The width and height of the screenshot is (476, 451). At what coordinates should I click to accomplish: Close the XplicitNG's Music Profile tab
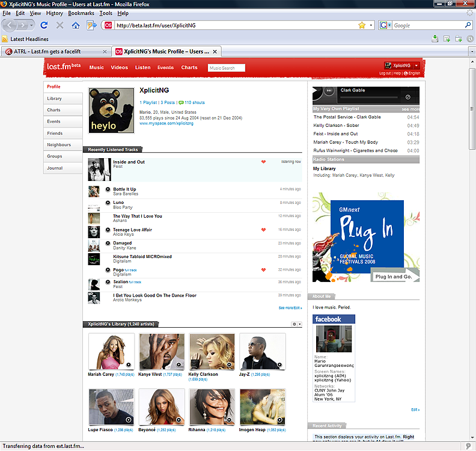click(x=215, y=52)
